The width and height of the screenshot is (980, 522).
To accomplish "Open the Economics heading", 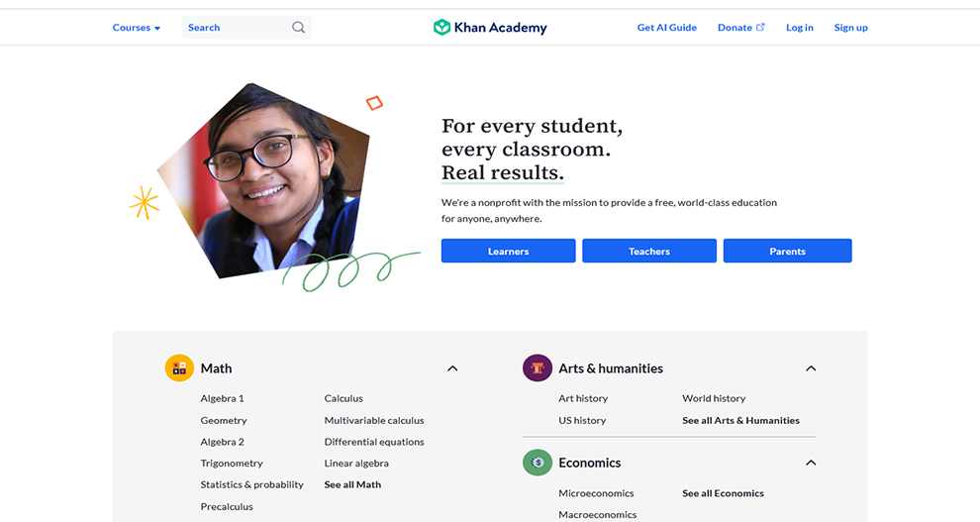I will (x=589, y=463).
